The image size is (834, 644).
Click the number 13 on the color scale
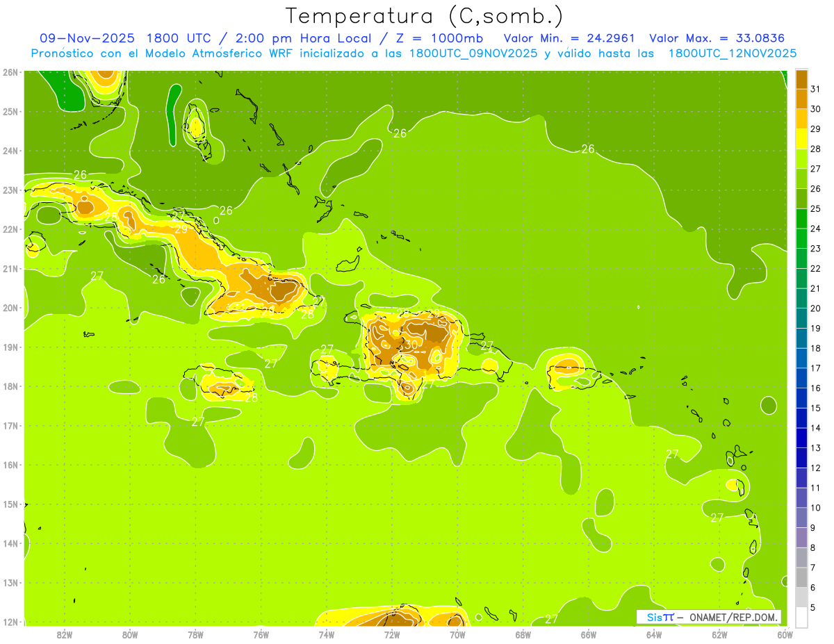click(815, 448)
